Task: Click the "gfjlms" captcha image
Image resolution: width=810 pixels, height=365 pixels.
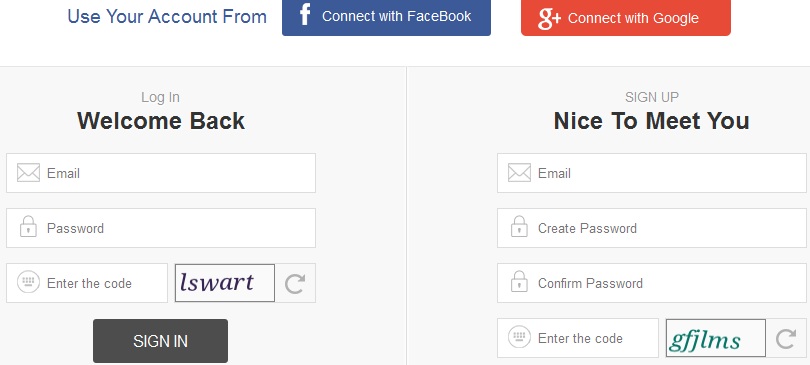Action: point(715,338)
